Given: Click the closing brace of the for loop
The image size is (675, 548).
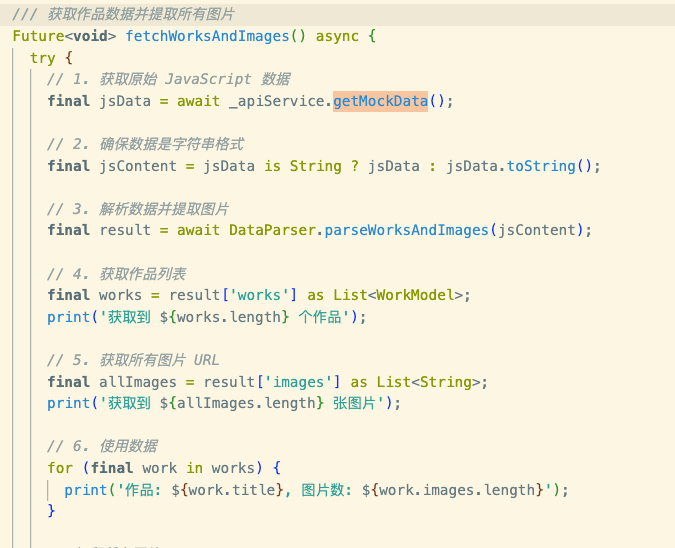Looking at the screenshot, I should tap(51, 511).
